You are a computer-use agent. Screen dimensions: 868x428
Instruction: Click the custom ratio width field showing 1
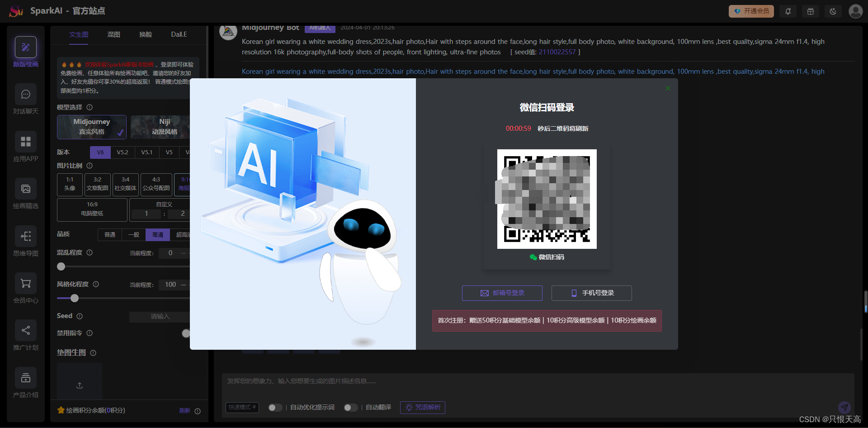pyautogui.click(x=146, y=214)
